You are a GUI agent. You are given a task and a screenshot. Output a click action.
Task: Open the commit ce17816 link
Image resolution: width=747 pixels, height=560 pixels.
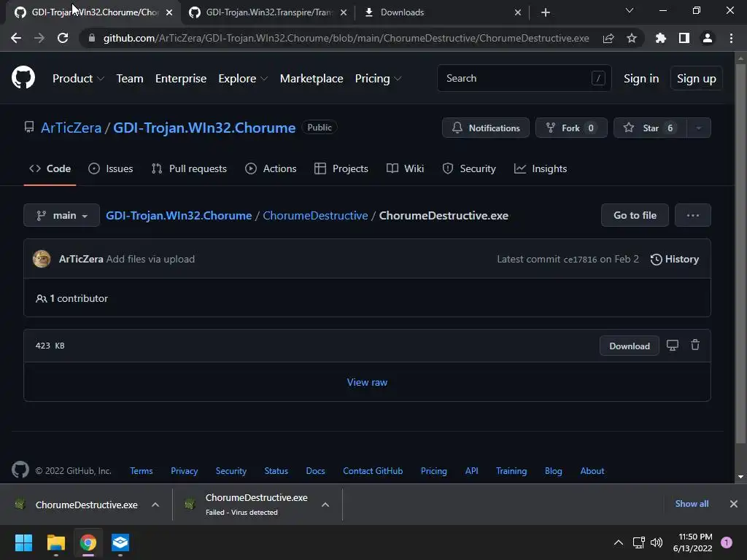pyautogui.click(x=580, y=260)
